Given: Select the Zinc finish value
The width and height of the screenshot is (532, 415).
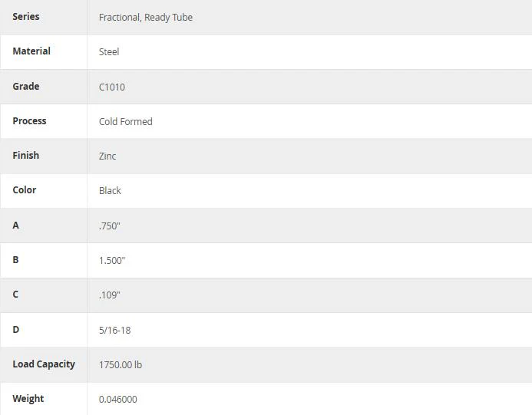Looking at the screenshot, I should coord(107,156).
